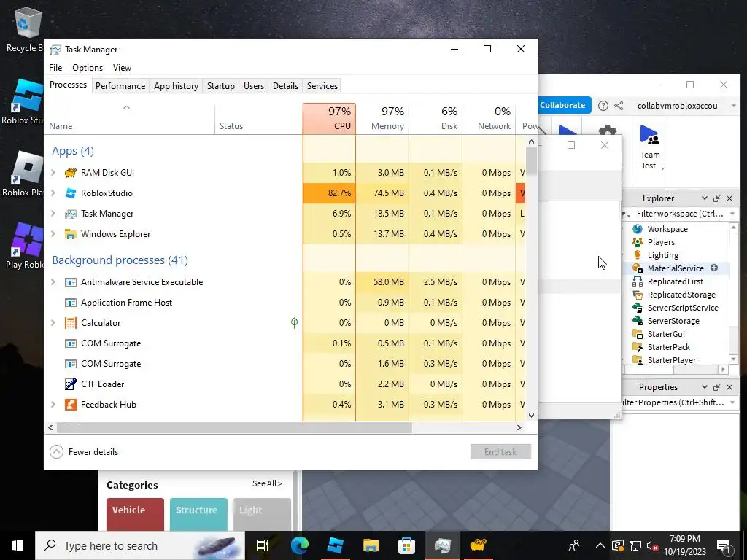Expand the Task Manager process group
The image size is (747, 560).
pyautogui.click(x=53, y=214)
